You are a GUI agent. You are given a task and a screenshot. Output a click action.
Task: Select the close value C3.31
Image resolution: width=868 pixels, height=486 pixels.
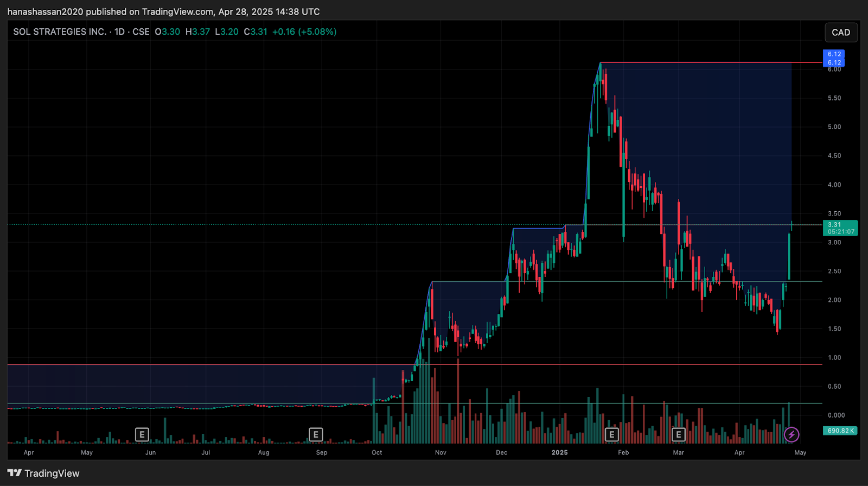256,31
